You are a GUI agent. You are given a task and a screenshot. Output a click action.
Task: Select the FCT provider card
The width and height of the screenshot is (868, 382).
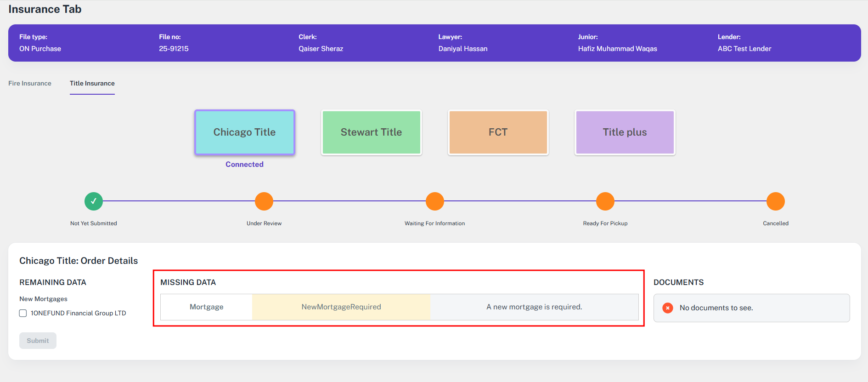498,132
